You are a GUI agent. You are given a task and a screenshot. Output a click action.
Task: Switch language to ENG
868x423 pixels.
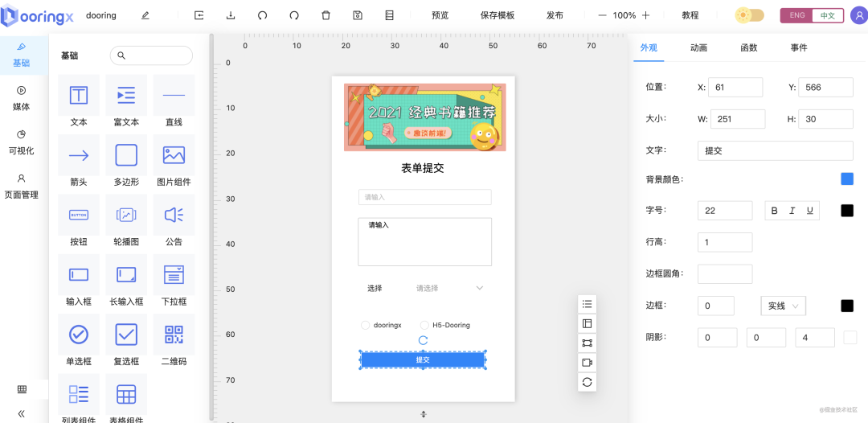[x=797, y=15]
